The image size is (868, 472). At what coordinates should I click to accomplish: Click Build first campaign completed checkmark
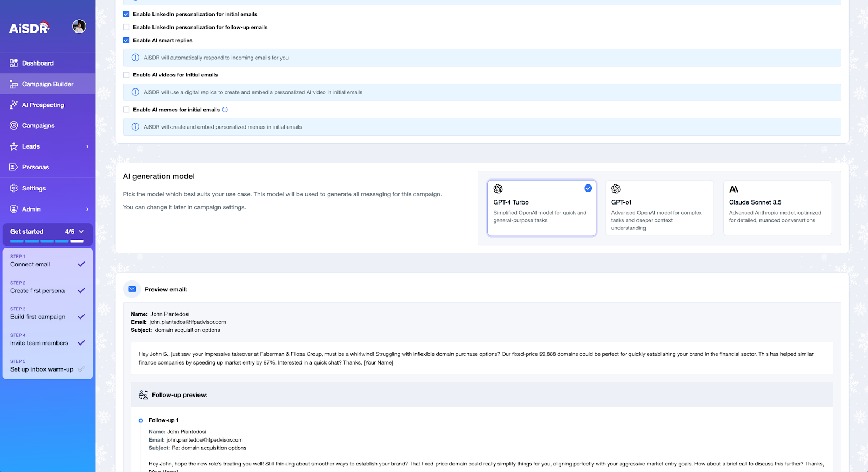click(x=81, y=316)
